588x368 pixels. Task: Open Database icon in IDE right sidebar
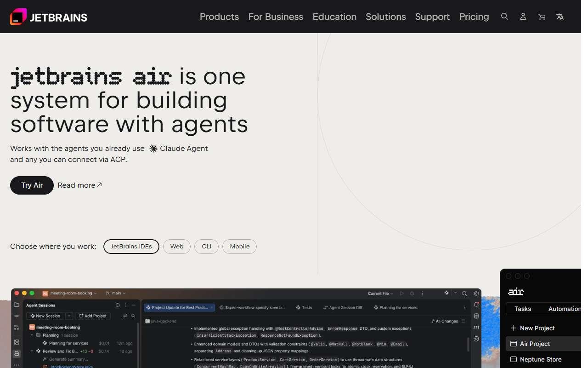(476, 316)
